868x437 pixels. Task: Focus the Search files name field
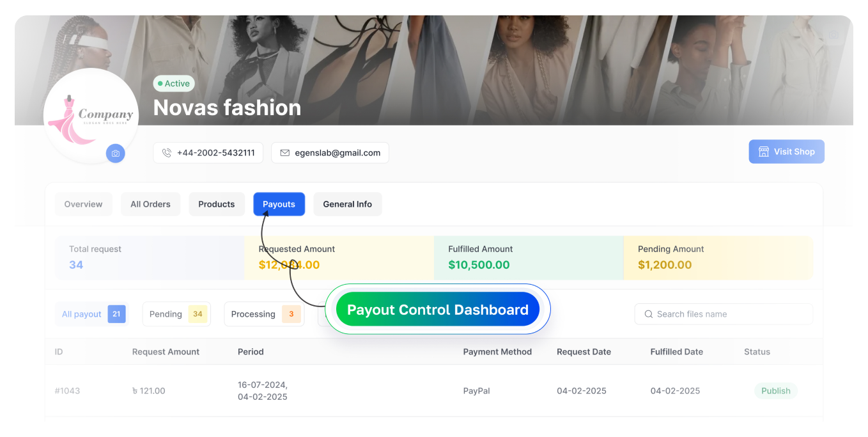[x=729, y=314]
